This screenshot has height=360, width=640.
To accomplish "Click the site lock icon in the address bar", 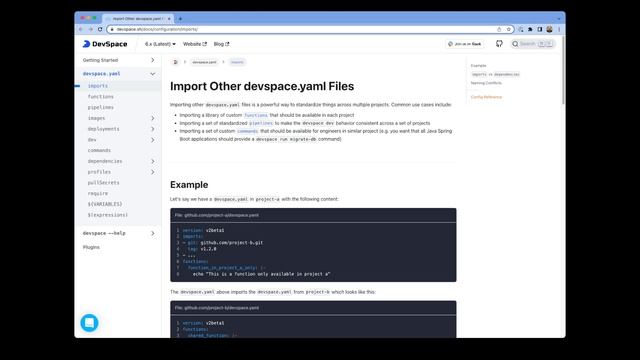I will (112, 29).
